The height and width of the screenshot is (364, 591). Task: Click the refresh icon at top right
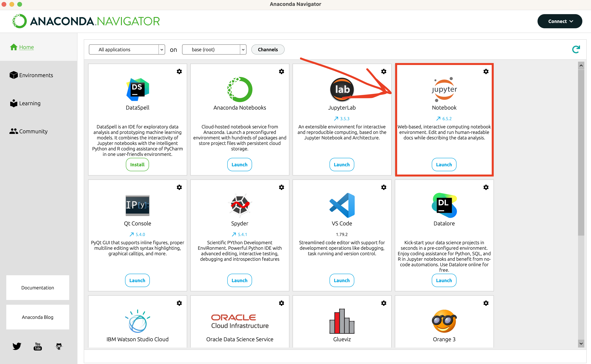(576, 50)
